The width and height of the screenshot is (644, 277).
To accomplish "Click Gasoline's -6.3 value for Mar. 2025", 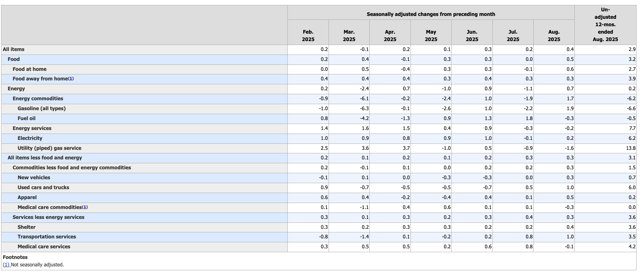I will coord(364,108).
